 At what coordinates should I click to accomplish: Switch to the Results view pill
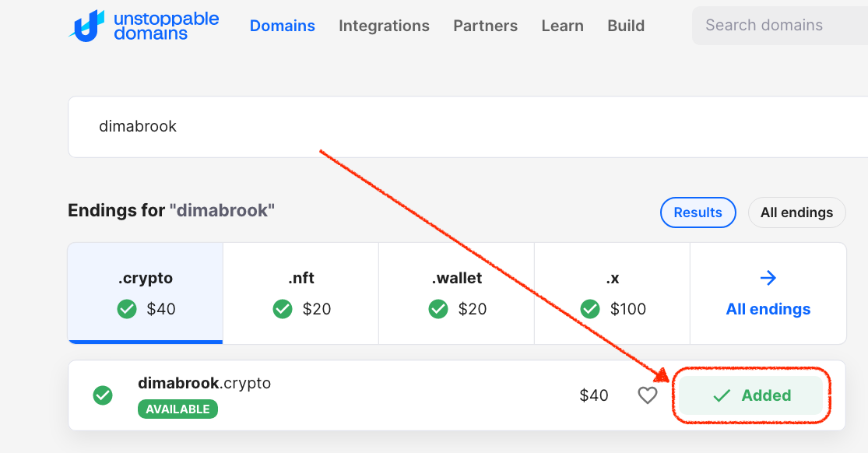click(698, 212)
